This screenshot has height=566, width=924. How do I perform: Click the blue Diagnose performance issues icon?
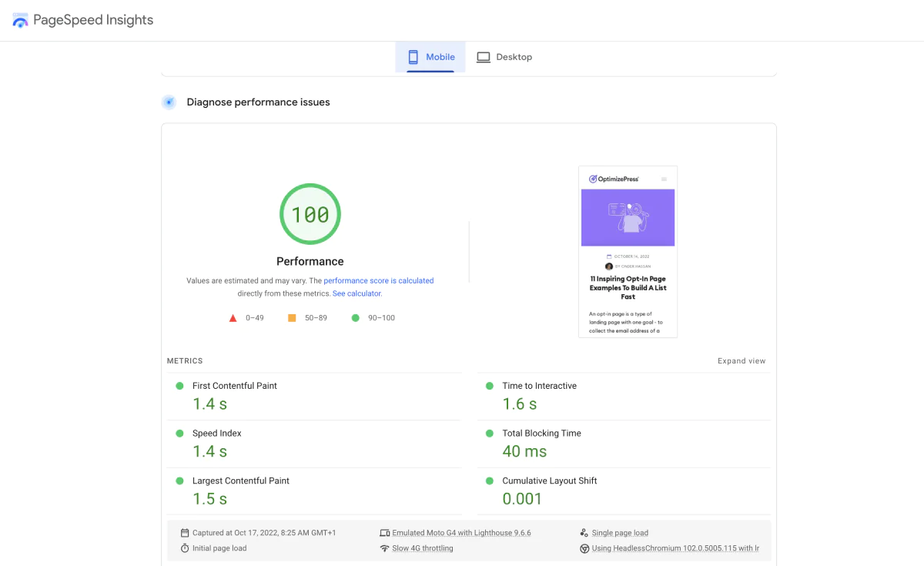coord(169,102)
